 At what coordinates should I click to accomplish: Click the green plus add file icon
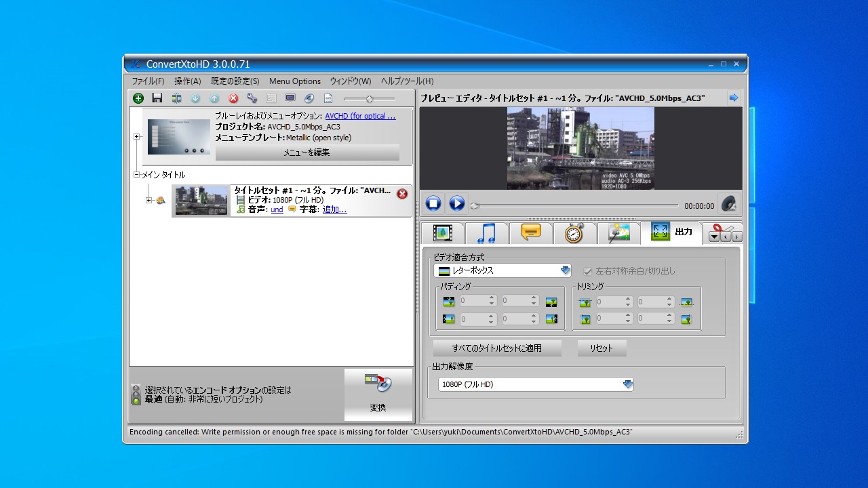(138, 98)
